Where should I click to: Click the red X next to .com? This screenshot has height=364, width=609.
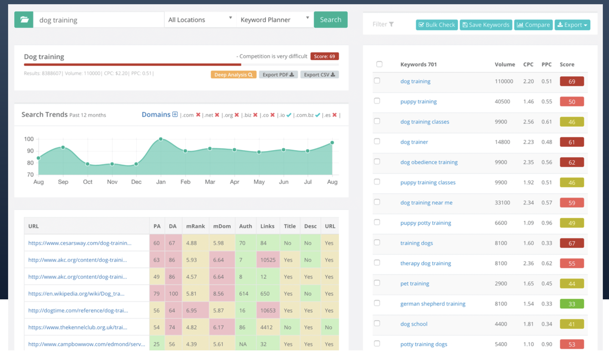[x=198, y=115]
